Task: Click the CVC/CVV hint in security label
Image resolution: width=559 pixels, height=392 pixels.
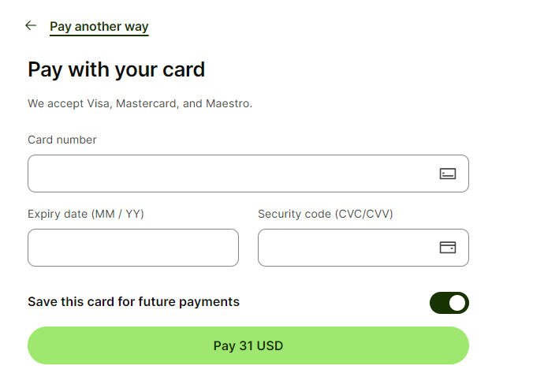Action: 363,214
